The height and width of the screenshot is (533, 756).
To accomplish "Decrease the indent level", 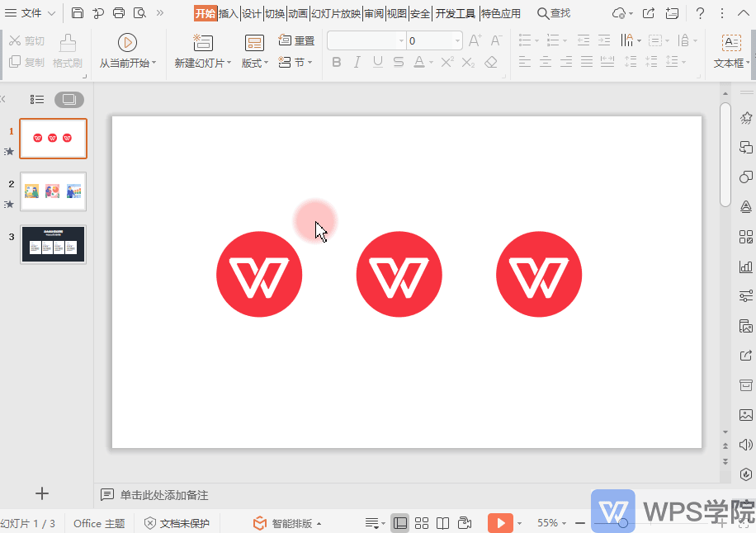I will click(x=584, y=40).
